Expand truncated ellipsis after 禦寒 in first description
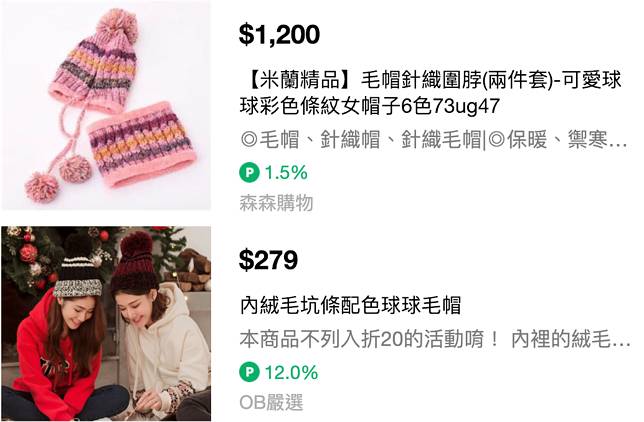Viewport: 644px width, 422px height. click(618, 142)
